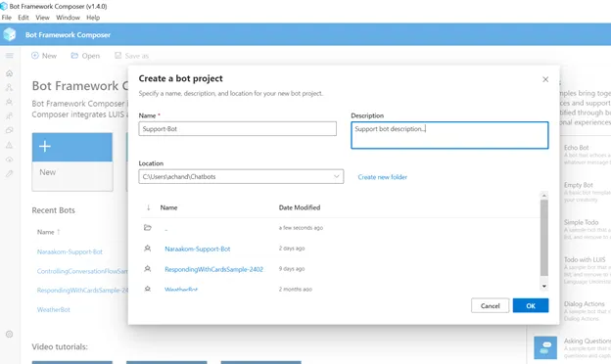This screenshot has height=364, width=611.
Task: Click the Save as toolbar button
Action: (x=132, y=56)
